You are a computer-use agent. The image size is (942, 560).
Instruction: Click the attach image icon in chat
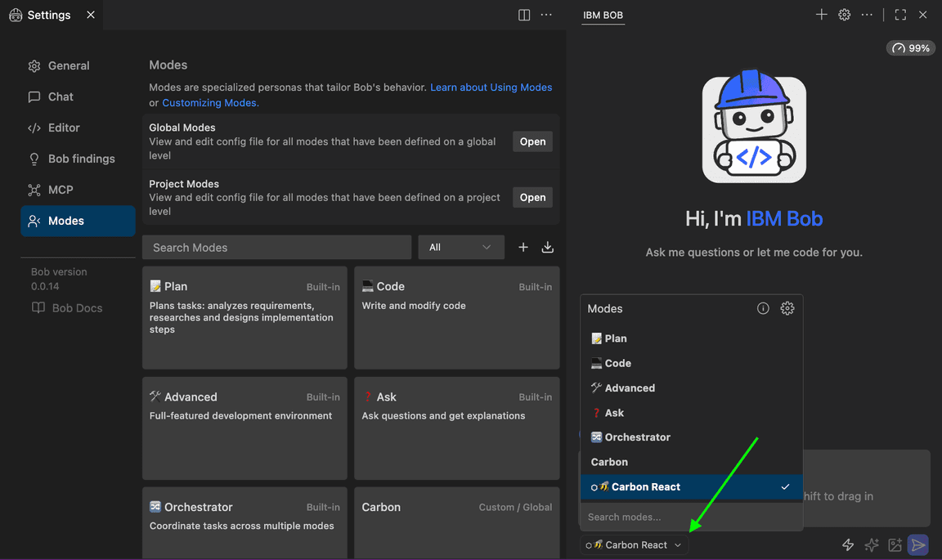[x=893, y=544]
